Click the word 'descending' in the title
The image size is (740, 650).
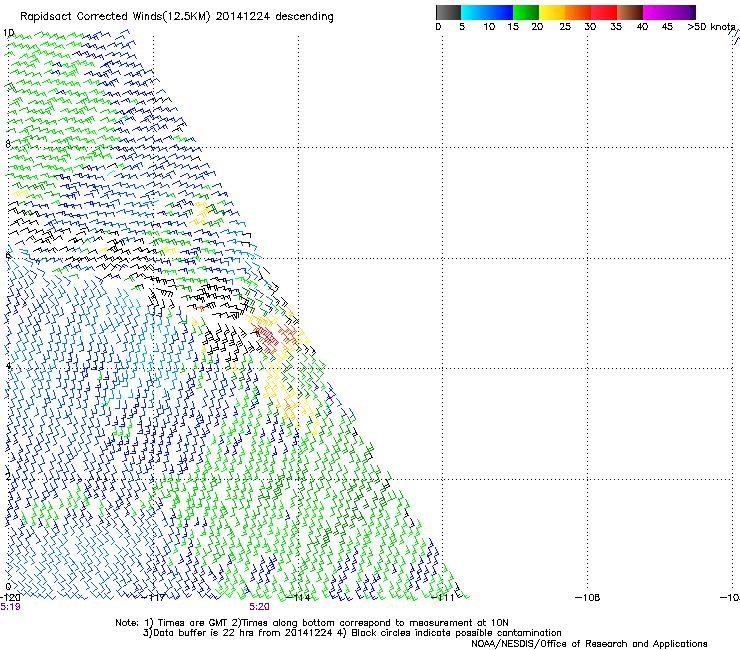tap(304, 17)
